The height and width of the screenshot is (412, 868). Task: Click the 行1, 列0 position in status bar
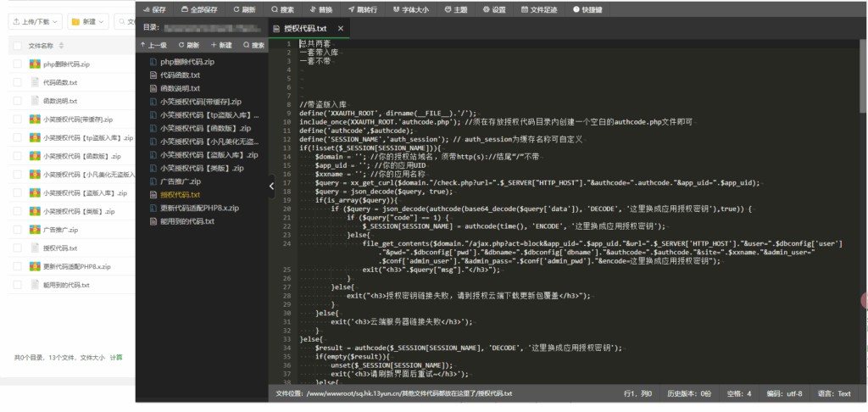637,393
